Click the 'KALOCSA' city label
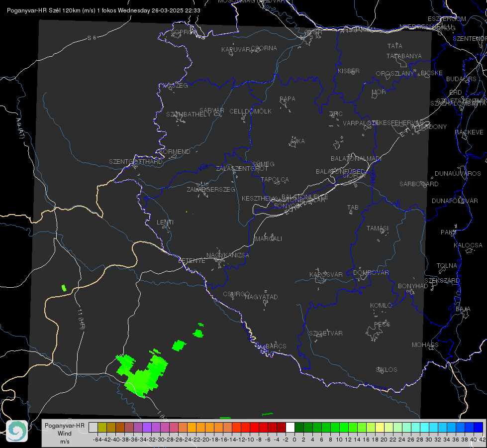 [x=468, y=245]
